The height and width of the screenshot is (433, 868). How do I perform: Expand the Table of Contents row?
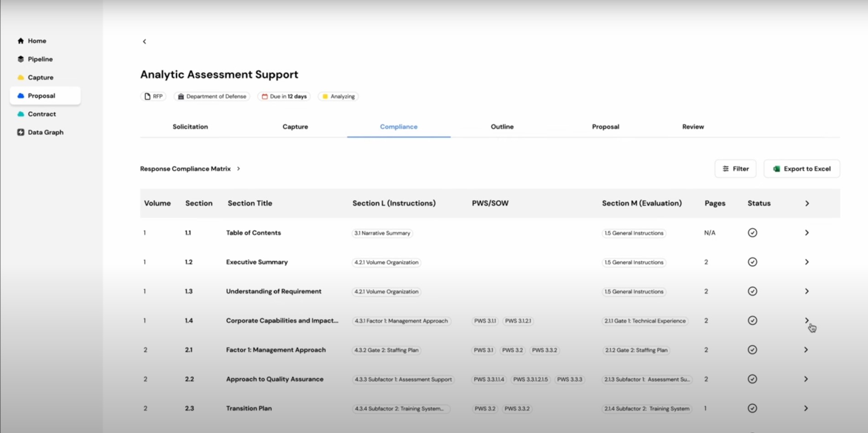pos(807,233)
